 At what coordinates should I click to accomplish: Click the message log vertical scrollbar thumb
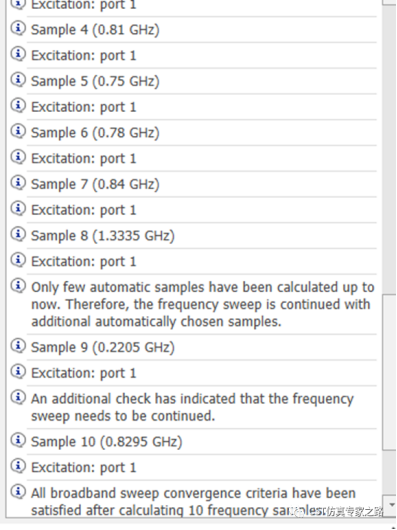390,372
